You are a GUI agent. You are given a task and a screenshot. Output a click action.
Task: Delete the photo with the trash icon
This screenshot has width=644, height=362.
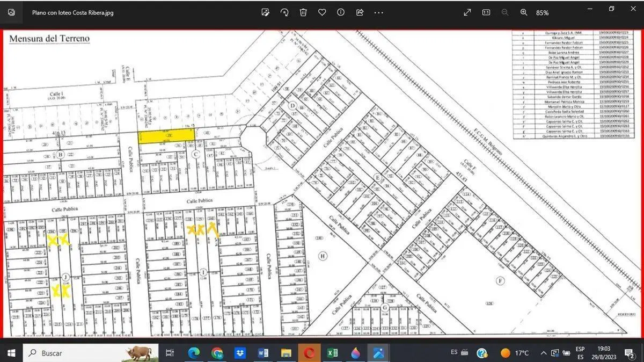(303, 12)
